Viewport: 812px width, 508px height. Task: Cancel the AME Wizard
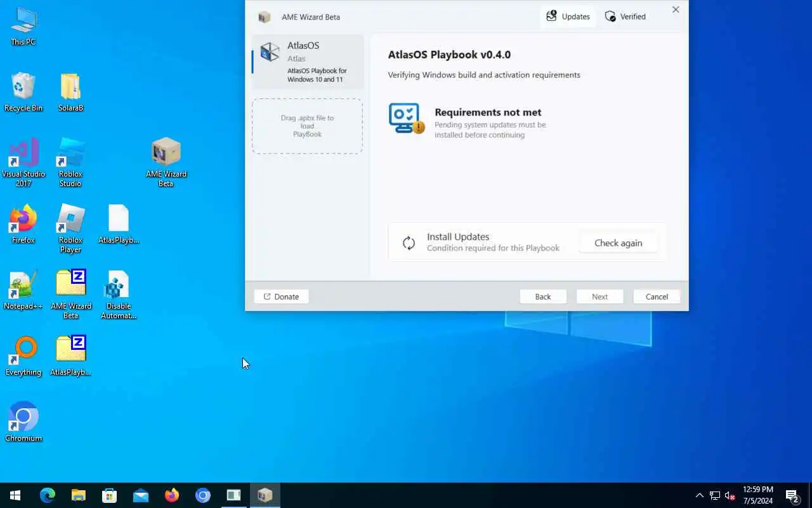(657, 297)
